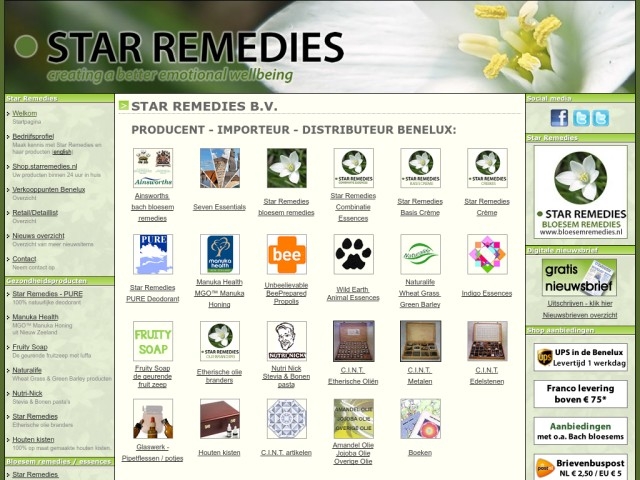The image size is (640, 480).
Task: Click the Uitschrijven - klik hier link
Action: click(x=579, y=302)
